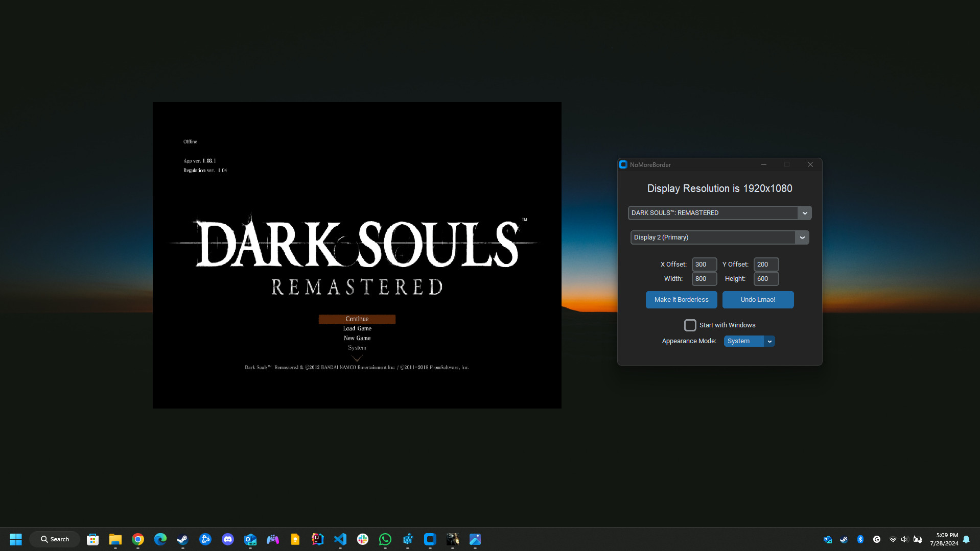Open the notification bell in system tray
Viewport: 980px width, 551px height.
[966, 539]
